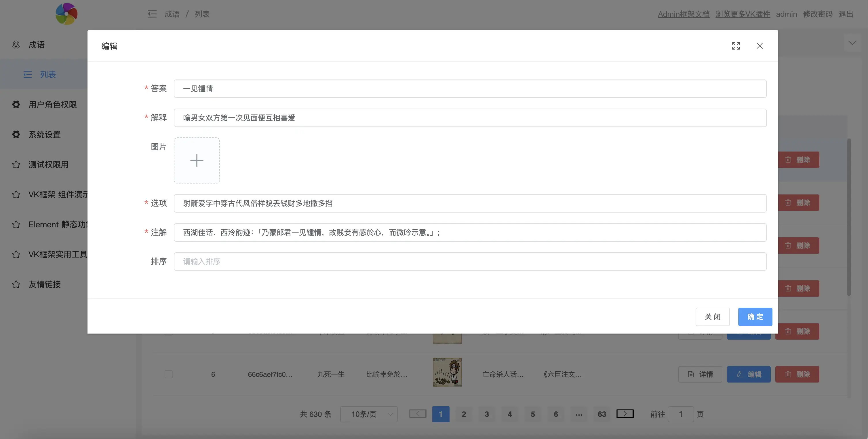
Task: Open 系统设置 menu in sidebar
Action: tap(45, 135)
